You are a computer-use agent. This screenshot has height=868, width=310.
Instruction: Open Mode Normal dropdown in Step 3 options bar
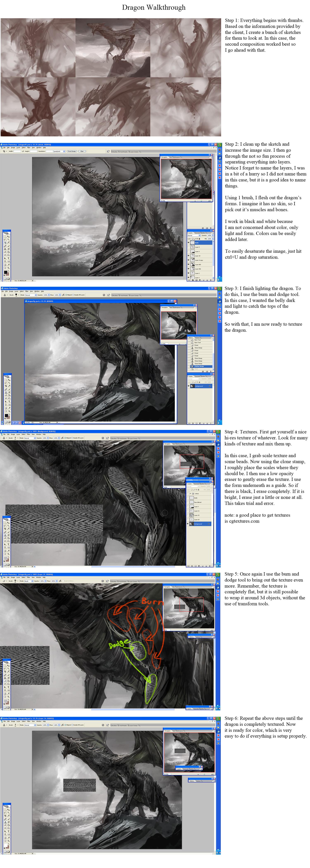coord(31,295)
